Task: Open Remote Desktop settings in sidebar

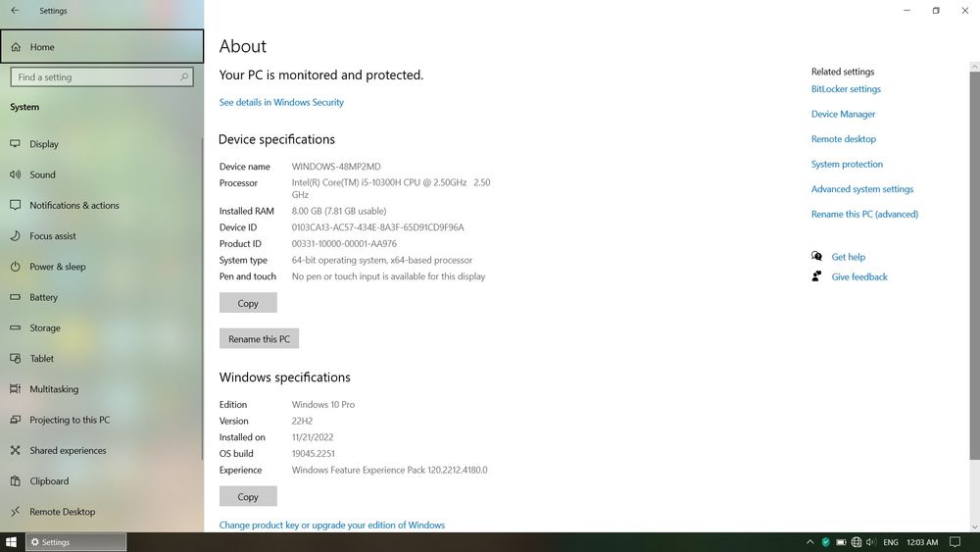Action: (x=102, y=512)
